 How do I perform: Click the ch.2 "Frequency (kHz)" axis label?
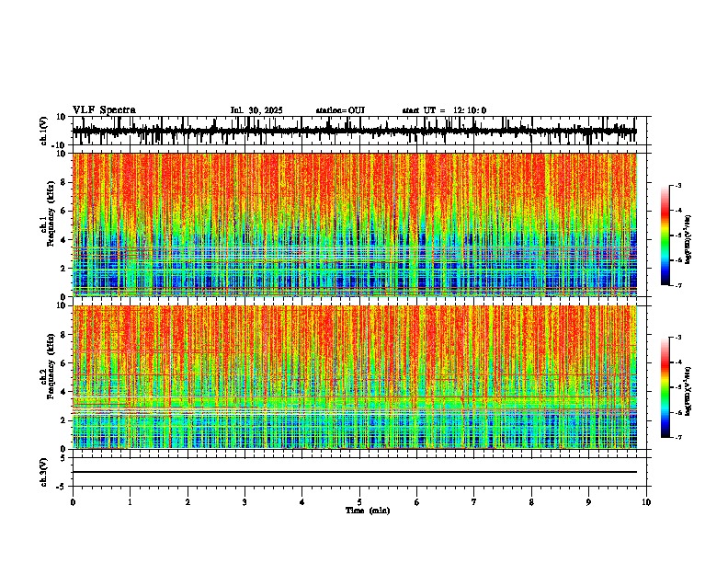[51, 366]
